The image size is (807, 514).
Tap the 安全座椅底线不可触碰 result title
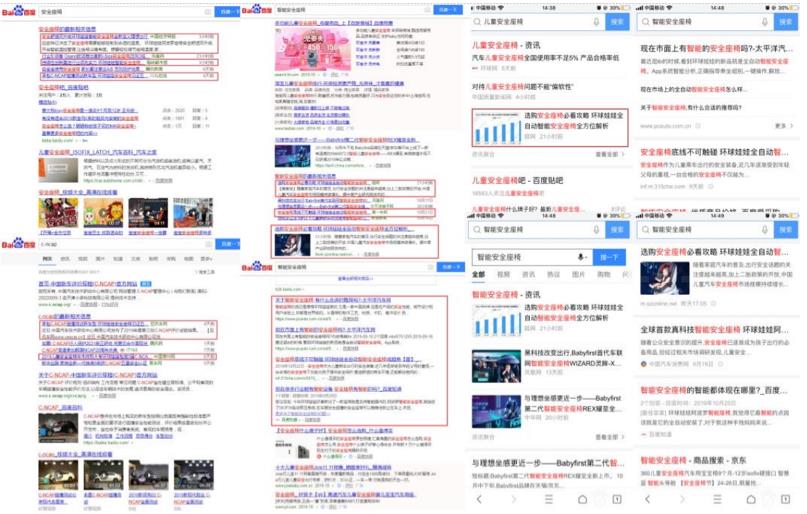click(x=714, y=152)
